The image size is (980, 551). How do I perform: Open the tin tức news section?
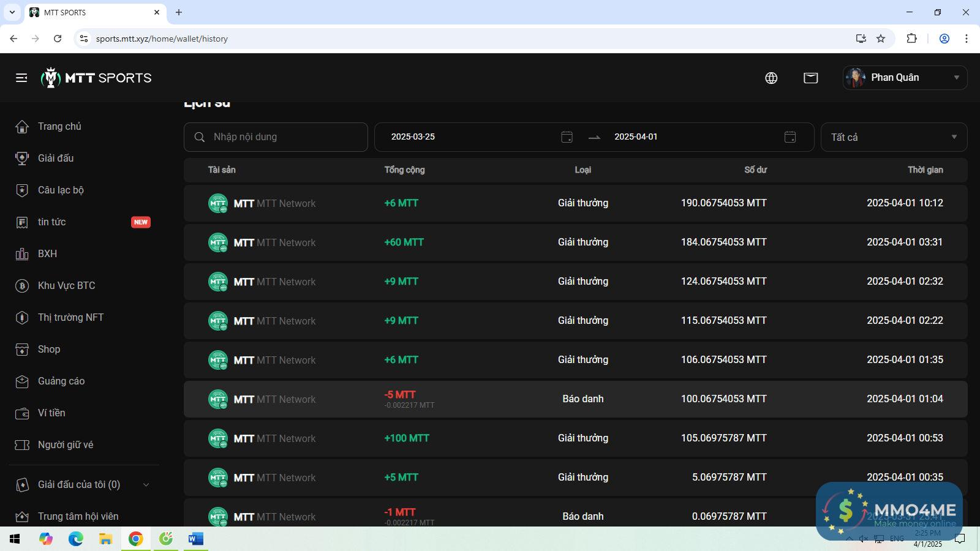[51, 222]
